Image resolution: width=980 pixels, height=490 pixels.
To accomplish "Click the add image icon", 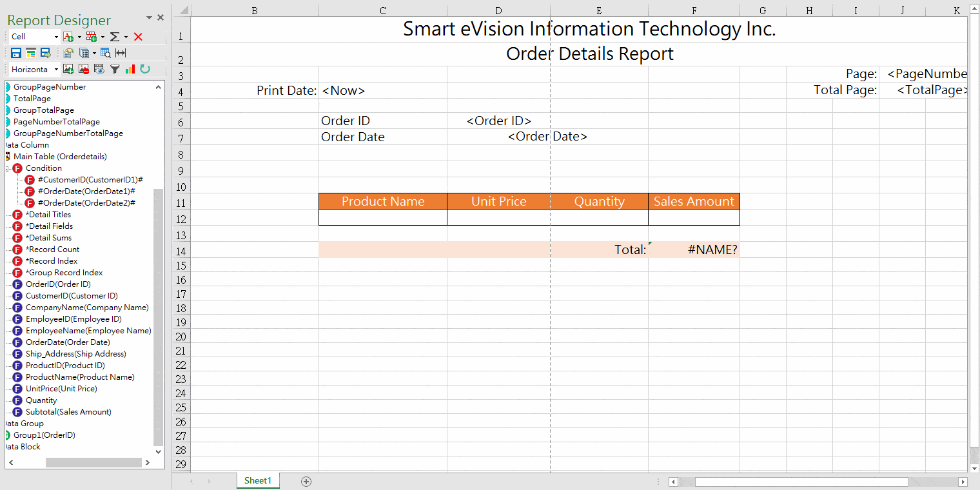I will 68,69.
